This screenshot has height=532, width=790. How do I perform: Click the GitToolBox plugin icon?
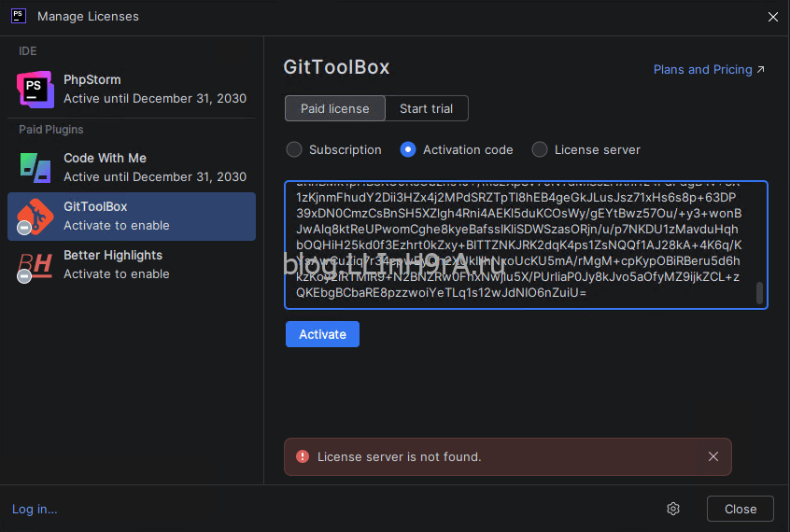pos(35,216)
